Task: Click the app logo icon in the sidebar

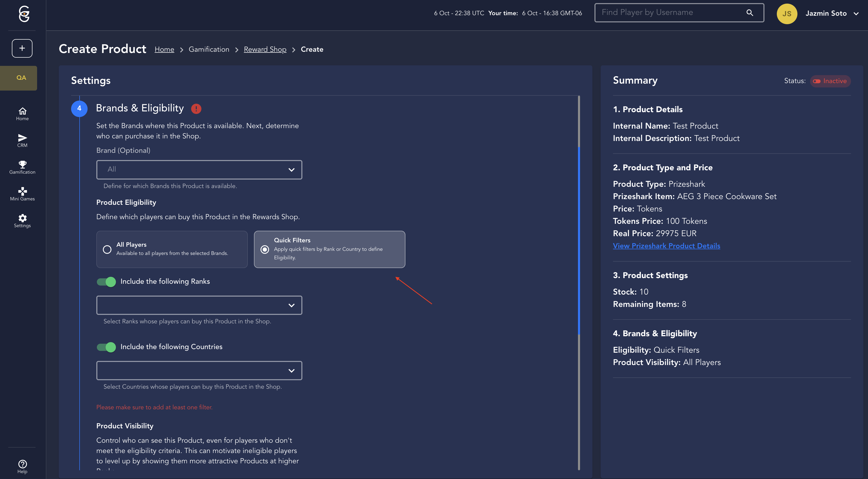Action: pos(24,14)
